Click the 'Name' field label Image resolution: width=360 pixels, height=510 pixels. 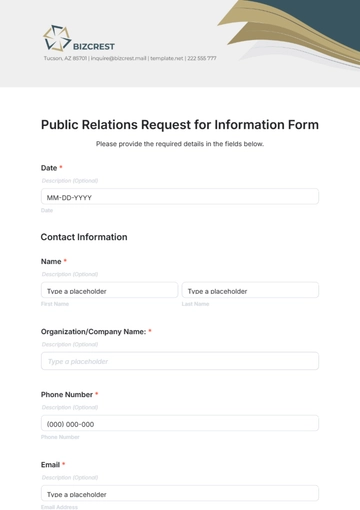tap(51, 262)
